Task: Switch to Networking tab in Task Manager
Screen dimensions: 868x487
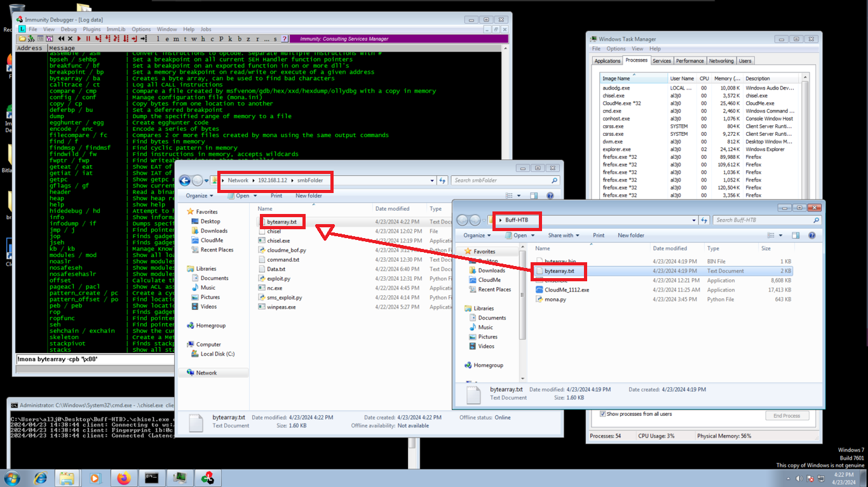Action: coord(721,61)
